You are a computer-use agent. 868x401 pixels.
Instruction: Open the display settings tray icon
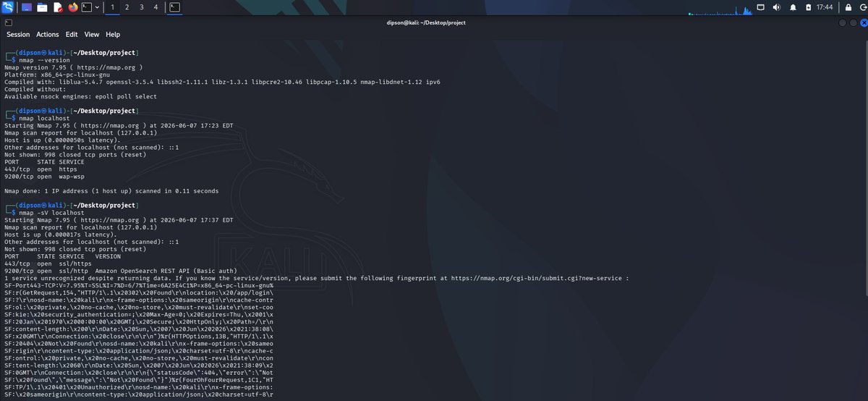click(x=760, y=7)
